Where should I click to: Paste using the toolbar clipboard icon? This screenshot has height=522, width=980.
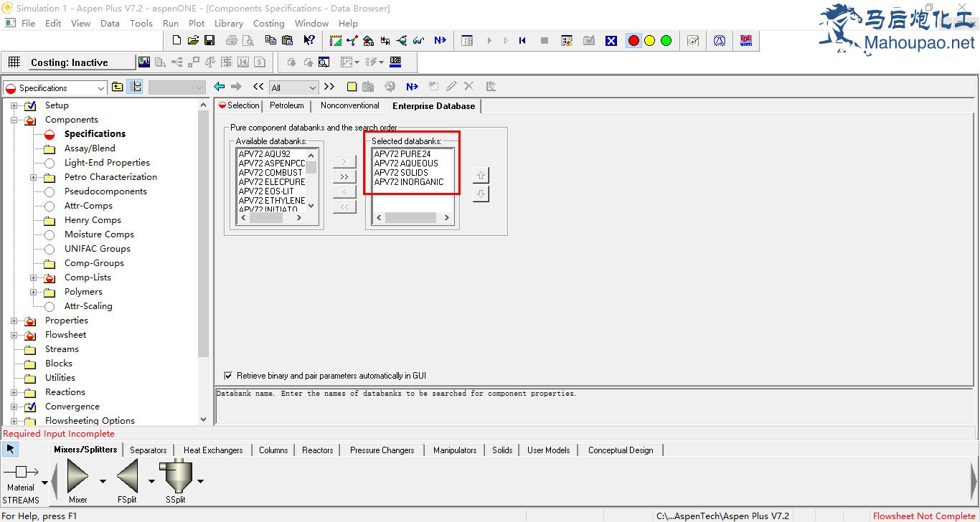[x=288, y=41]
